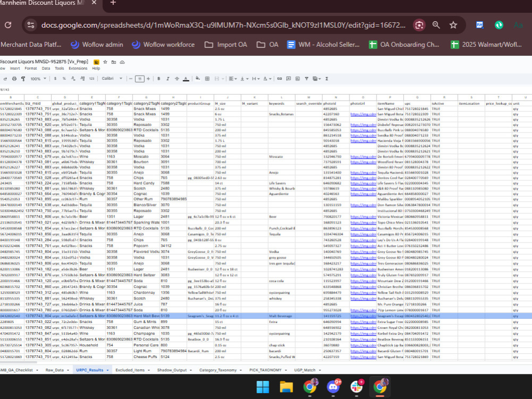Insert a comment from the toolbar
This screenshot has height=399, width=532.
click(288, 79)
